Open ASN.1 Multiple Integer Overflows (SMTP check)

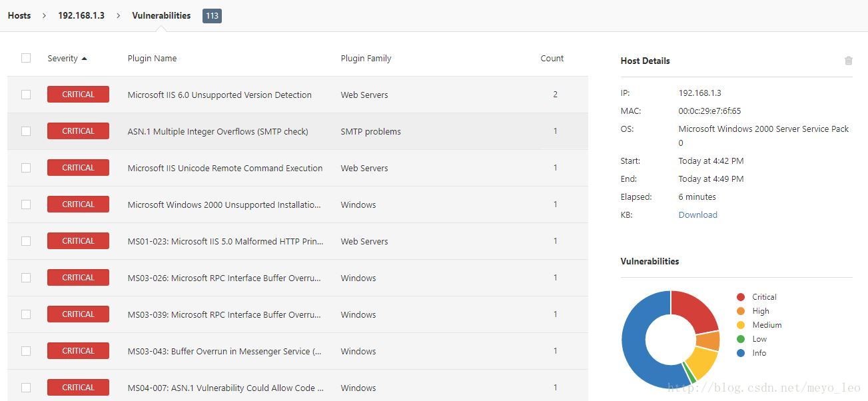coord(218,131)
